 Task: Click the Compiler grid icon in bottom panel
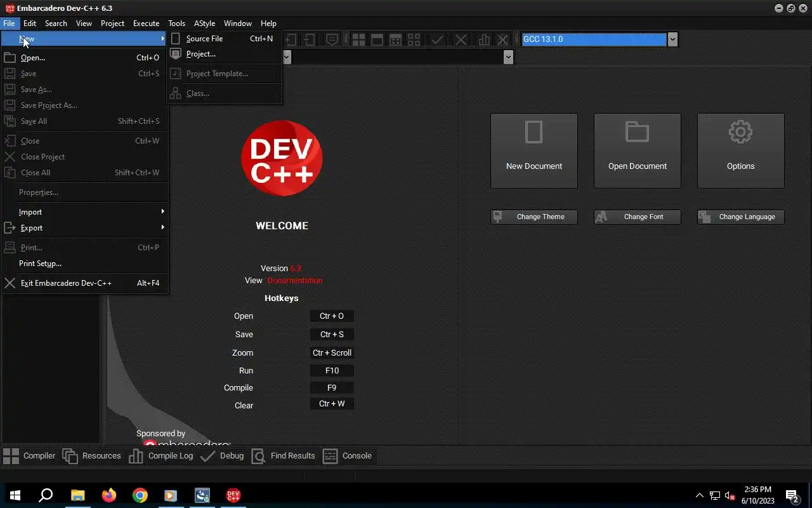(x=11, y=455)
